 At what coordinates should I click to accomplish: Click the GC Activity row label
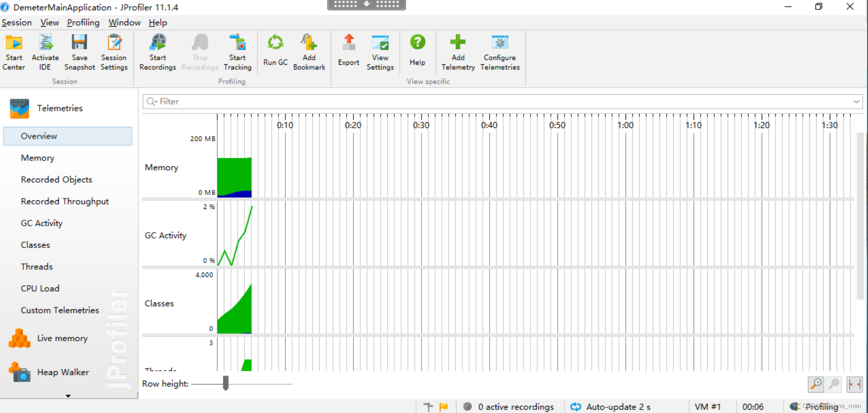click(x=166, y=235)
